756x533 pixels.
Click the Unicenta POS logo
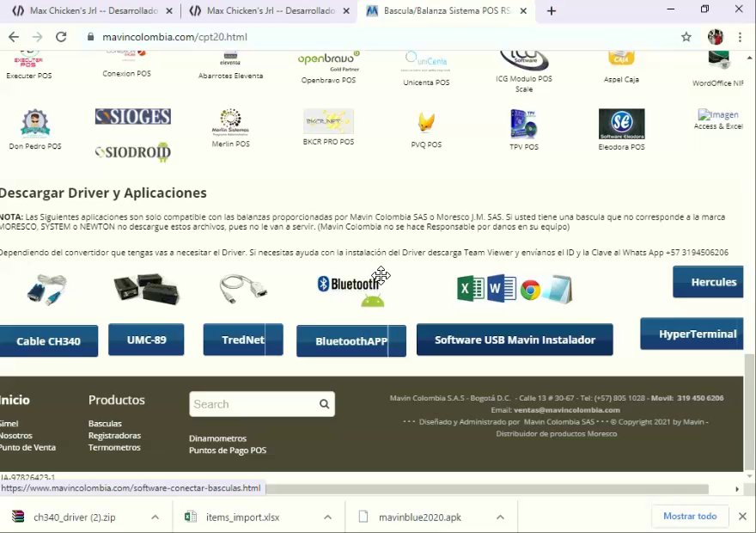click(426, 62)
